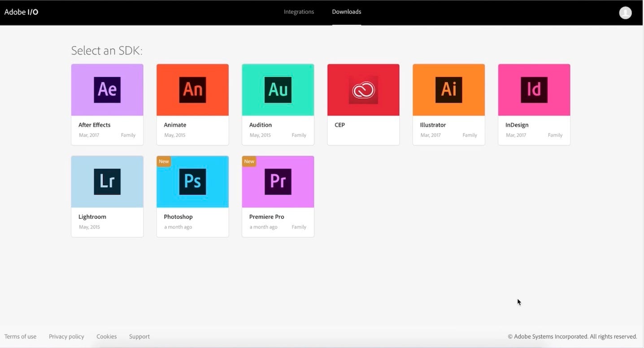Click the May, 2015 date under Animate
644x348 pixels.
(x=174, y=135)
